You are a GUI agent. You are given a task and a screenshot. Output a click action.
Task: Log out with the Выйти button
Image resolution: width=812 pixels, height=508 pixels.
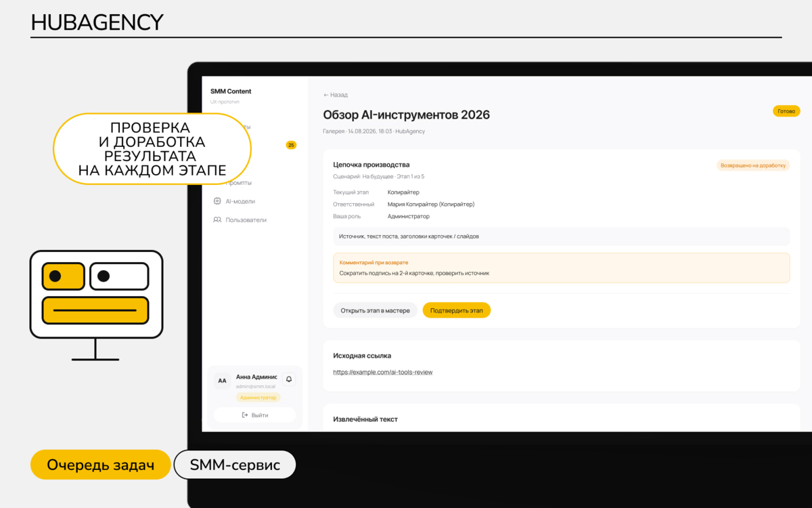click(x=255, y=415)
